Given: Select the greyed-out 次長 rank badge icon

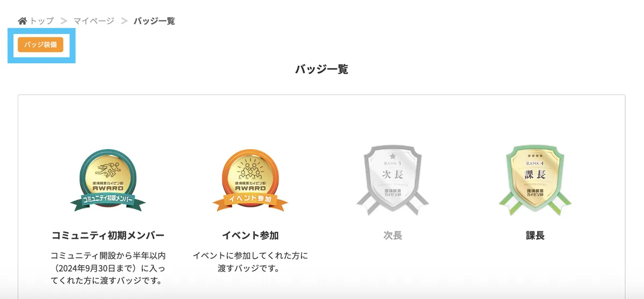Looking at the screenshot, I should [x=393, y=181].
